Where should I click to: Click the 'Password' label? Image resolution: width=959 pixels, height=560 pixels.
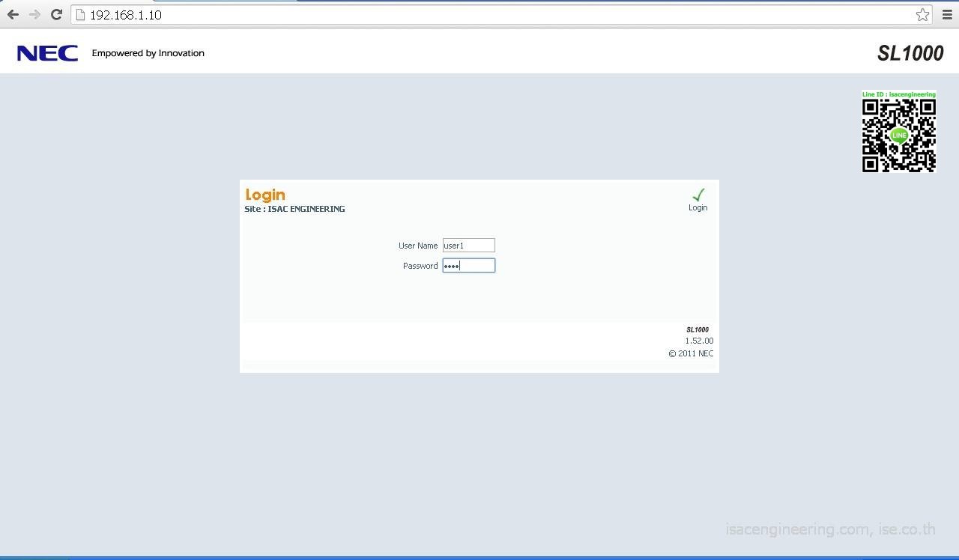[420, 266]
